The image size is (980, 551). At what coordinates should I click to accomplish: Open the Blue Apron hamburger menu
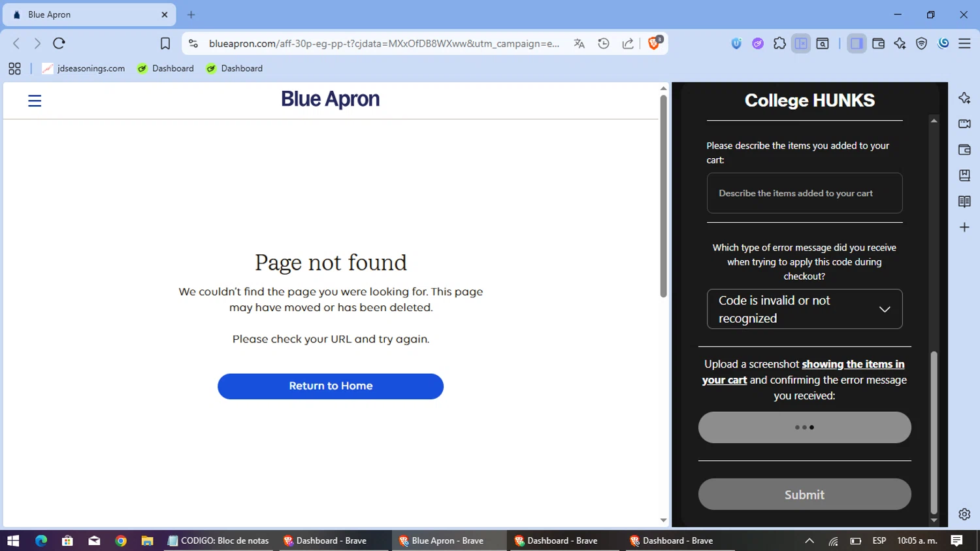(35, 101)
